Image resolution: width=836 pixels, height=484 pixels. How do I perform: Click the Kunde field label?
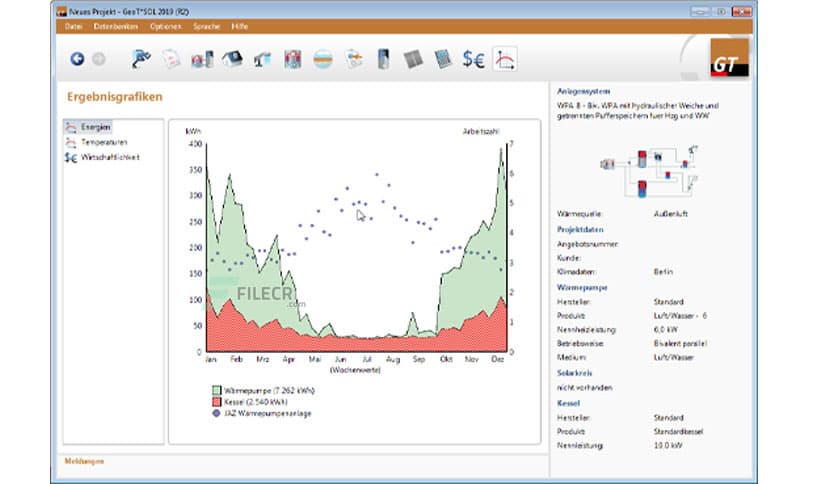click(568, 258)
